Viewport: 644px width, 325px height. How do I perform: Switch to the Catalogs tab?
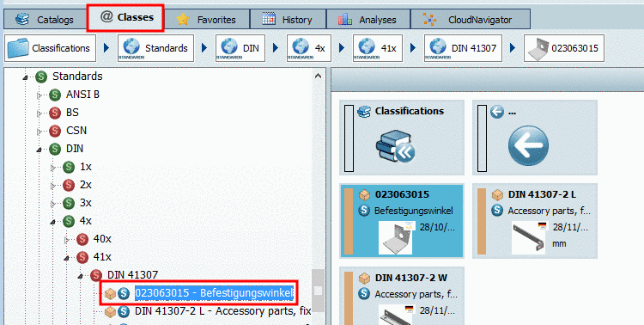(x=45, y=19)
